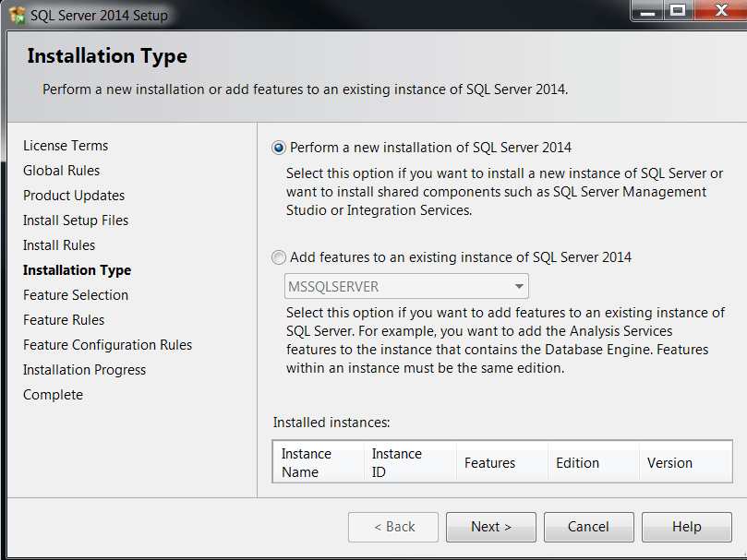
Task: Select Install Setup Files step
Action: pyautogui.click(x=76, y=220)
